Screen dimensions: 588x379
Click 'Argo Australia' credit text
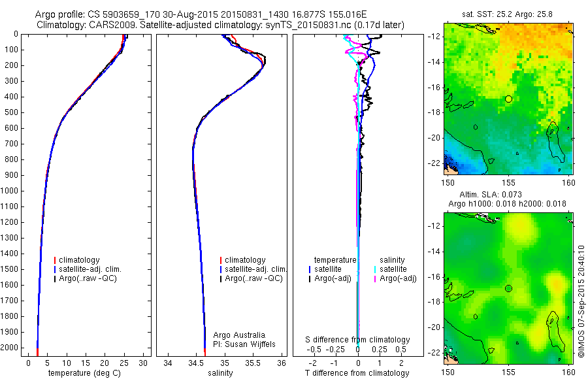(239, 335)
